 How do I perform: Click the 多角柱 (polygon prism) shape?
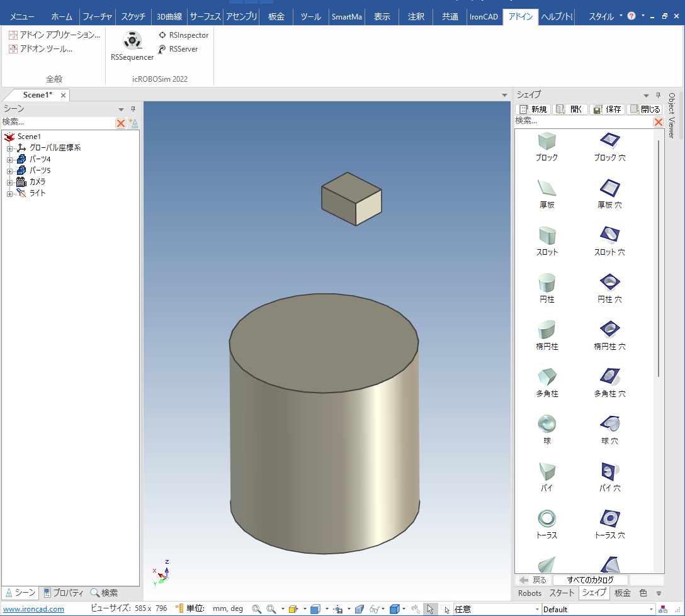click(x=546, y=376)
